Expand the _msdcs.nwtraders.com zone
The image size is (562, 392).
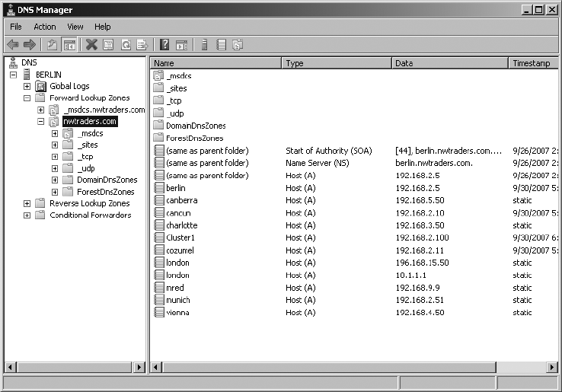click(41, 110)
